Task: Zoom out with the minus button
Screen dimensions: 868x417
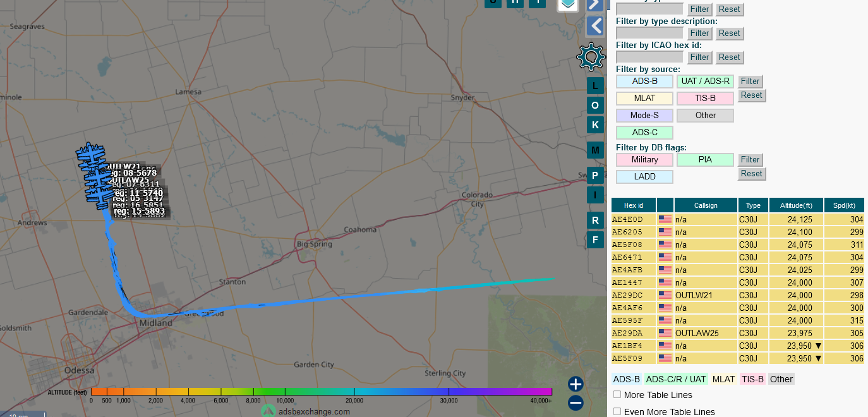Action: pos(576,402)
